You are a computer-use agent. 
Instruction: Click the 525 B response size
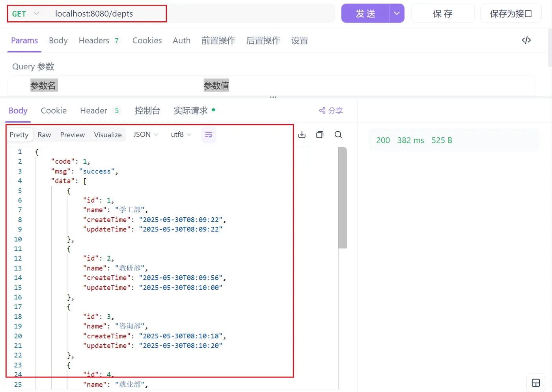pyautogui.click(x=442, y=140)
